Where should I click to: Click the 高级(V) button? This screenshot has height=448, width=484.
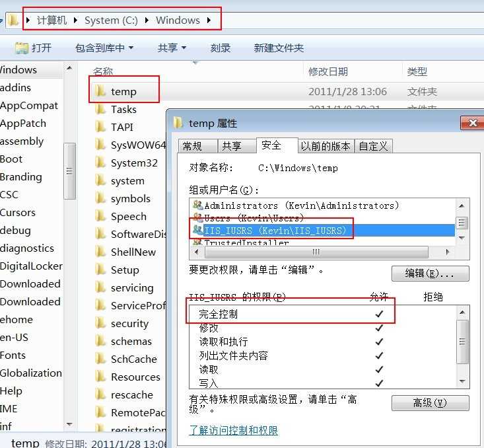point(431,403)
